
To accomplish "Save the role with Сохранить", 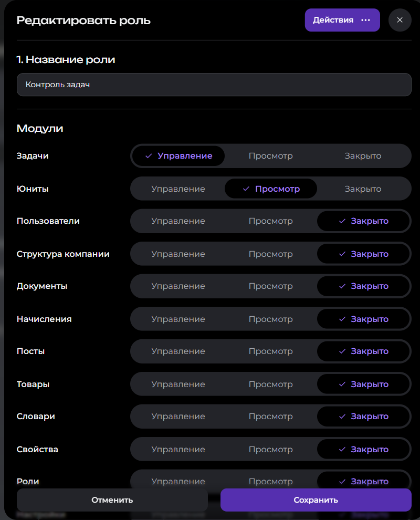I will click(x=316, y=500).
